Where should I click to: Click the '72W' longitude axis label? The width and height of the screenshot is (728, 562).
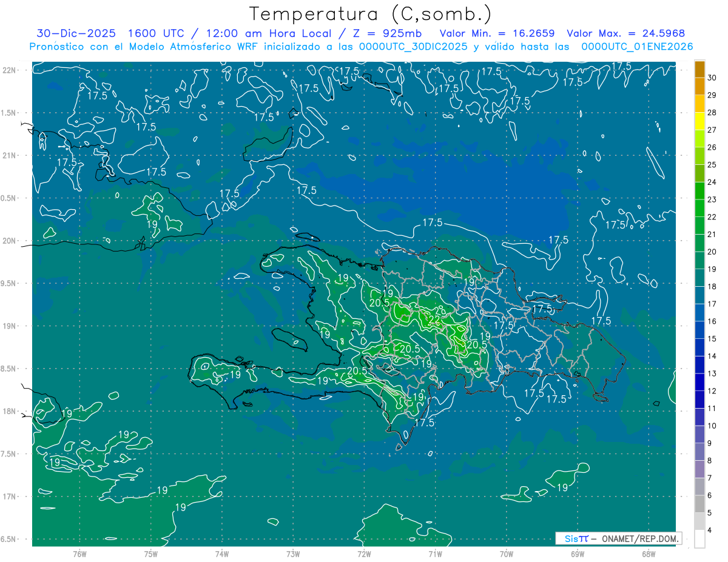364,554
